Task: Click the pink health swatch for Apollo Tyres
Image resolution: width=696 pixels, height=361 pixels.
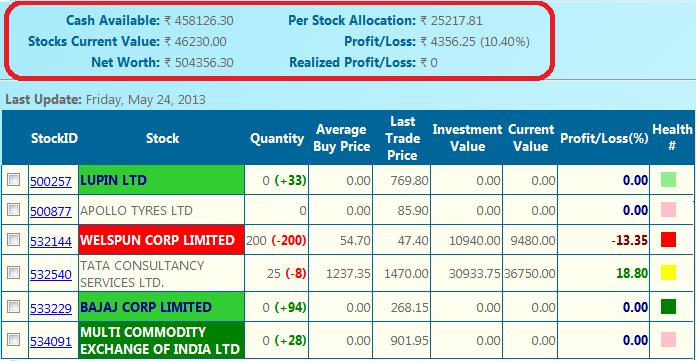Action: (x=668, y=210)
